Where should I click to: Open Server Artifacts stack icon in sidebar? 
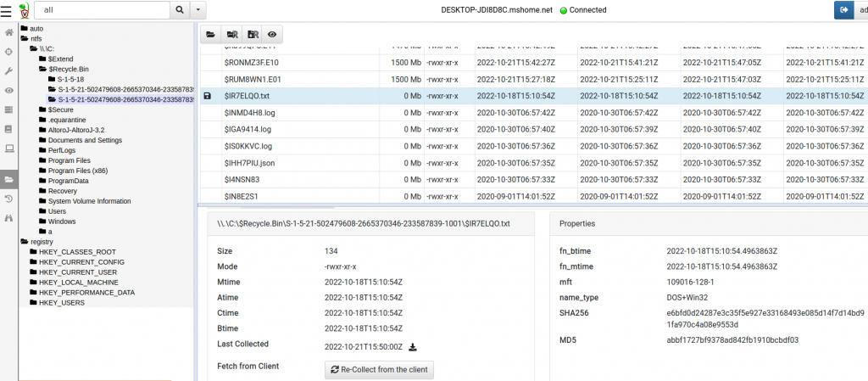click(8, 109)
